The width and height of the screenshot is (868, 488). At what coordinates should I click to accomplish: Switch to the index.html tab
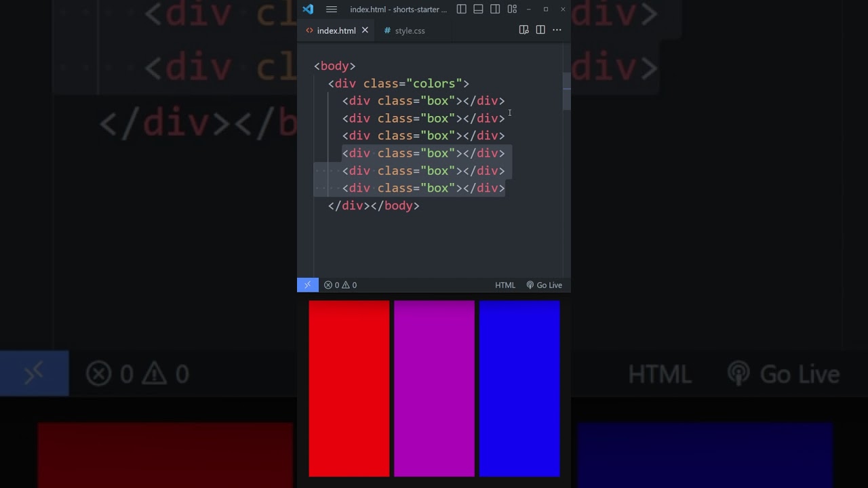click(336, 30)
